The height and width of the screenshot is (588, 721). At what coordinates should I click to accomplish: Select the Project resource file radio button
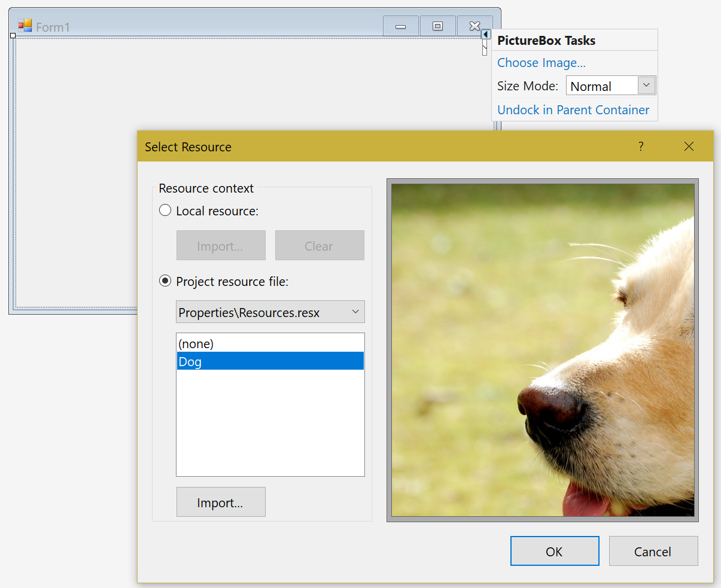(x=165, y=281)
